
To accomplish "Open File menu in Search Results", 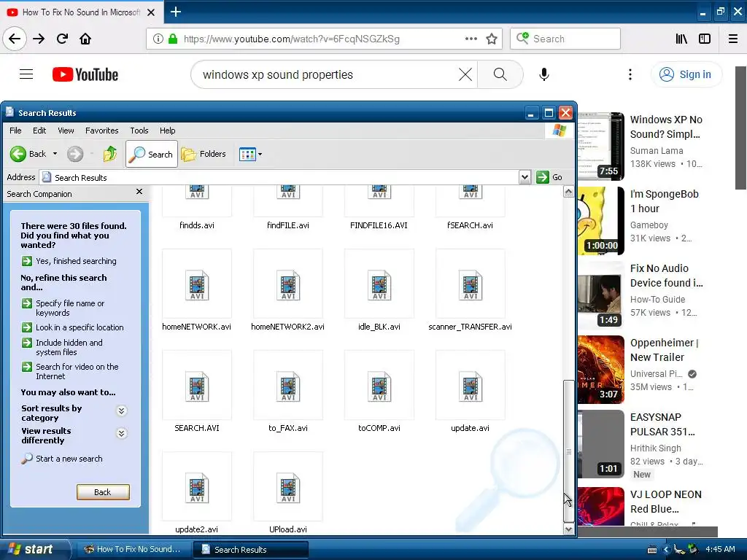I will [15, 131].
